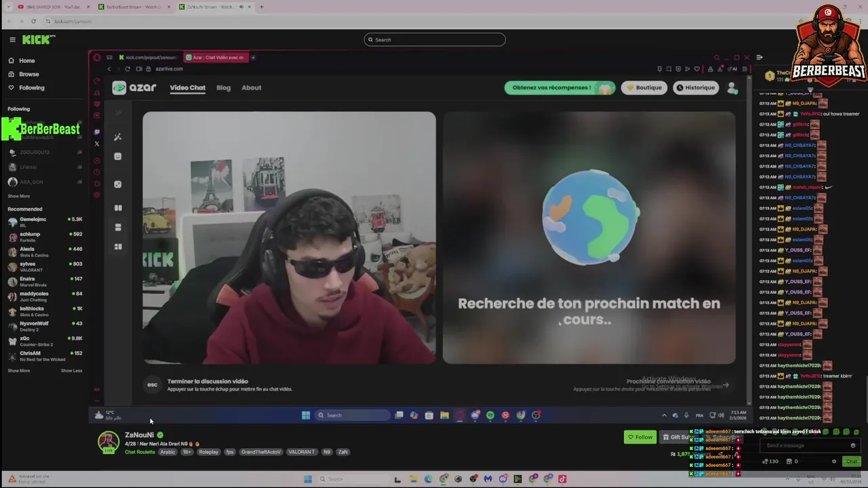This screenshot has height=488, width=868.
Task: Open the Kick hamburger menu
Action: [x=12, y=39]
